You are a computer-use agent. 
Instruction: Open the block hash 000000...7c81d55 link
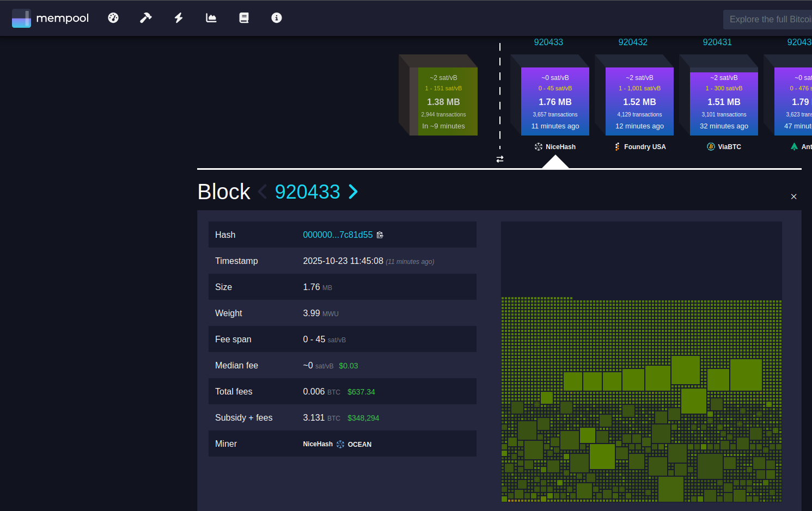pos(338,235)
